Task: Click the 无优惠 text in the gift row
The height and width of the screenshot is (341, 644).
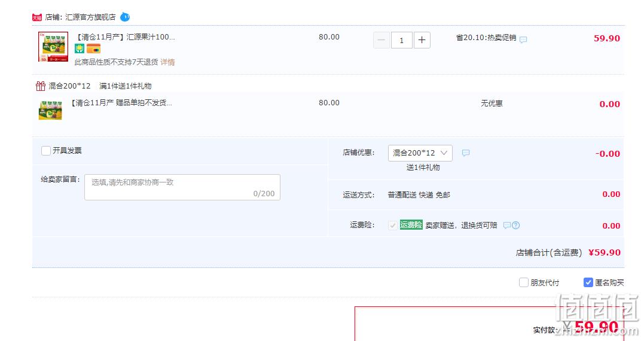Action: coord(492,103)
